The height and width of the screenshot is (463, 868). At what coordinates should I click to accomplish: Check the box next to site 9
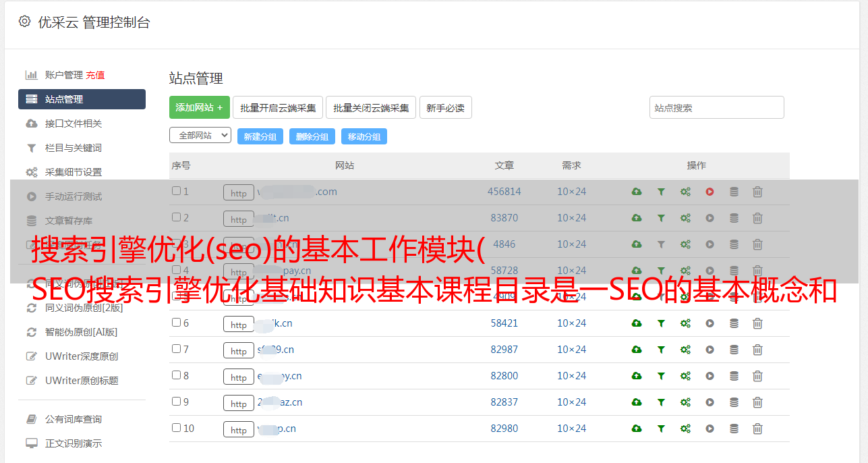176,402
